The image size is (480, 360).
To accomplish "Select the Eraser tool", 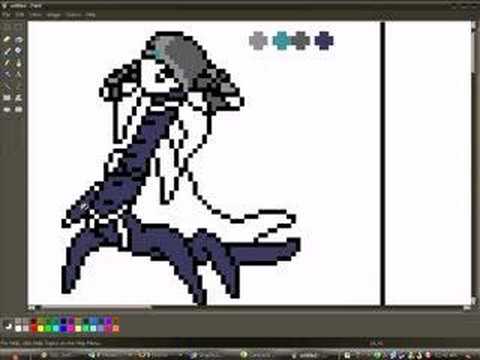I will (x=7, y=39).
